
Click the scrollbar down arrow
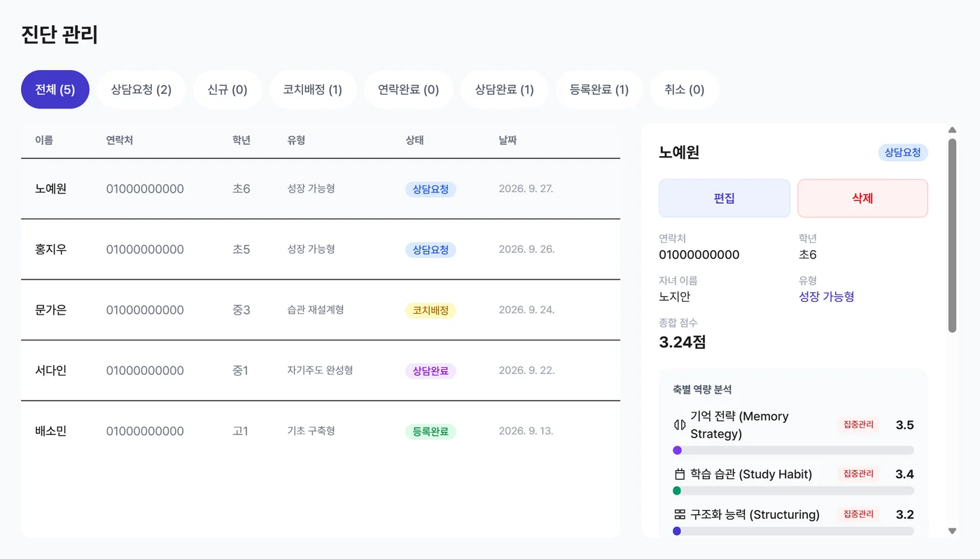(x=952, y=531)
